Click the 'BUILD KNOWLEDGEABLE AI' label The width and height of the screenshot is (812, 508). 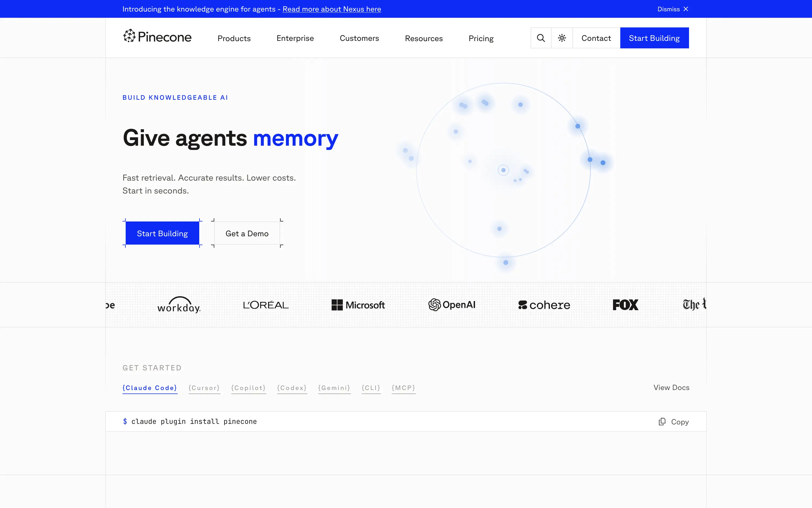click(175, 97)
